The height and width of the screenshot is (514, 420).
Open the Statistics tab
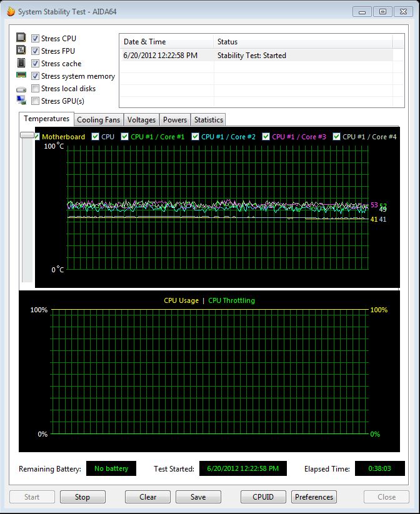pos(208,120)
